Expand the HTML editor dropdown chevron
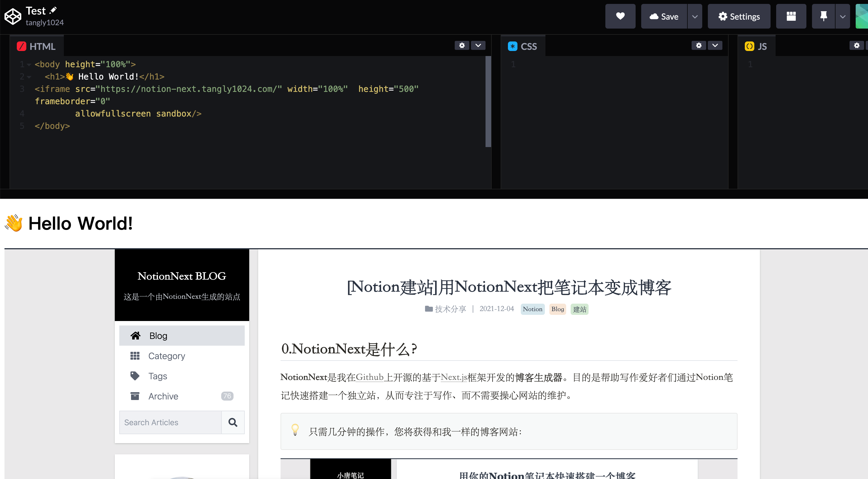 click(478, 45)
